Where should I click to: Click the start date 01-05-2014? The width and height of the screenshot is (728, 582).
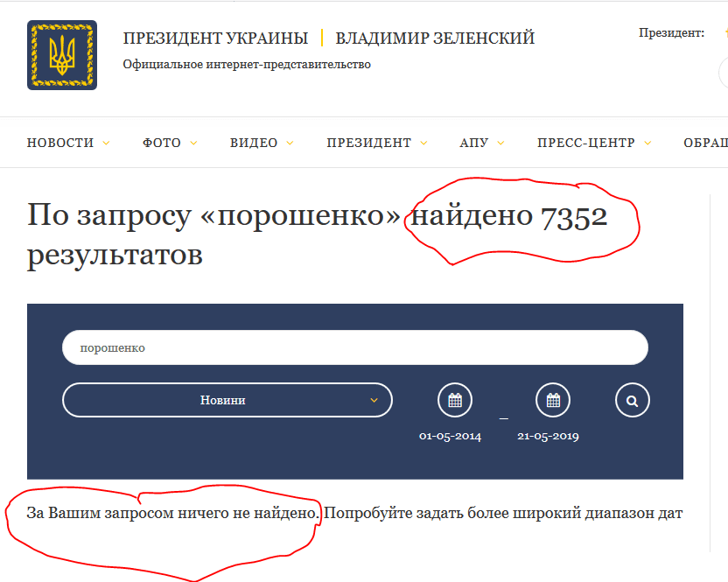(x=450, y=436)
